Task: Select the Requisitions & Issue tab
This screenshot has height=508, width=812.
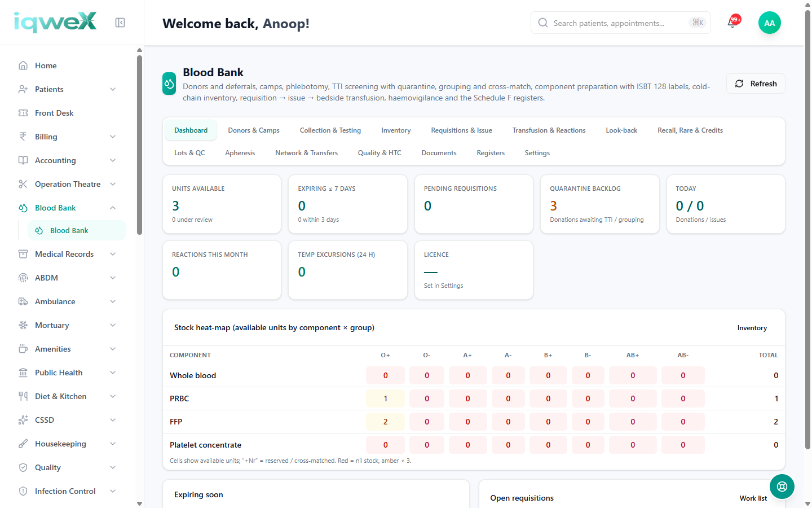Action: tap(462, 130)
